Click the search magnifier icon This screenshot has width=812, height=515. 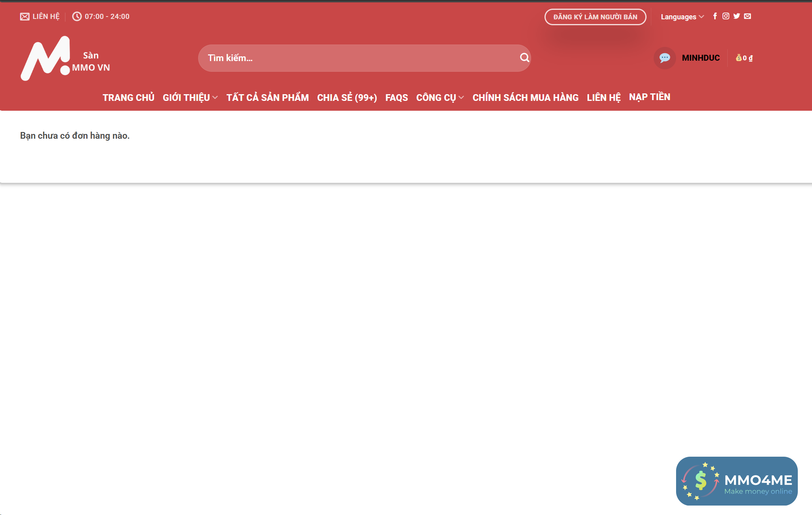coord(524,58)
